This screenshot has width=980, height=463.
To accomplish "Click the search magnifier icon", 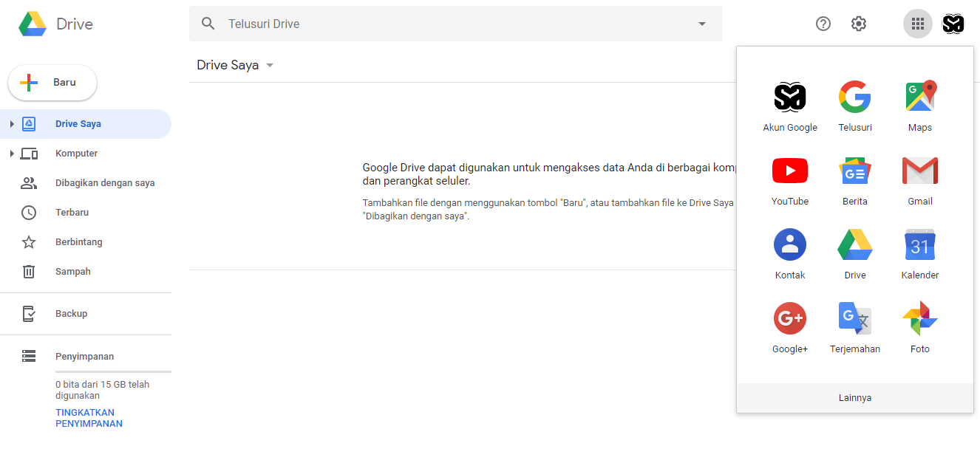I will (208, 24).
